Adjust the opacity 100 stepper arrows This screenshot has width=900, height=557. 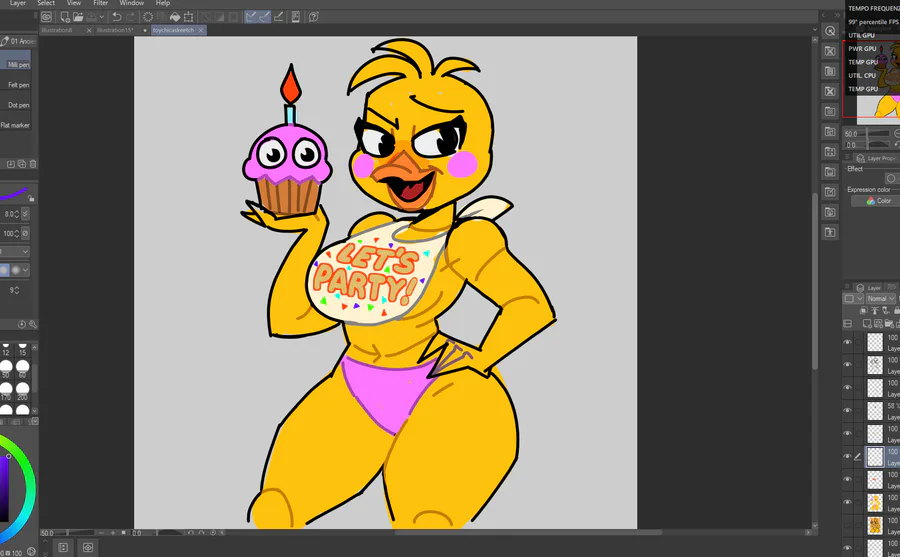(16, 233)
